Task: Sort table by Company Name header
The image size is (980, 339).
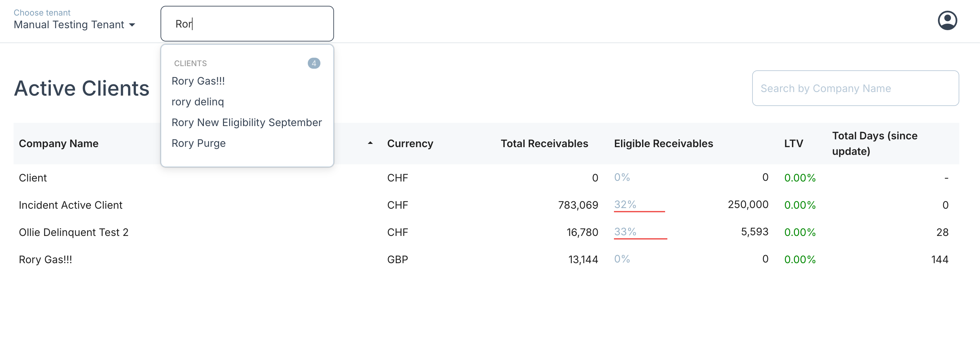Action: click(59, 144)
